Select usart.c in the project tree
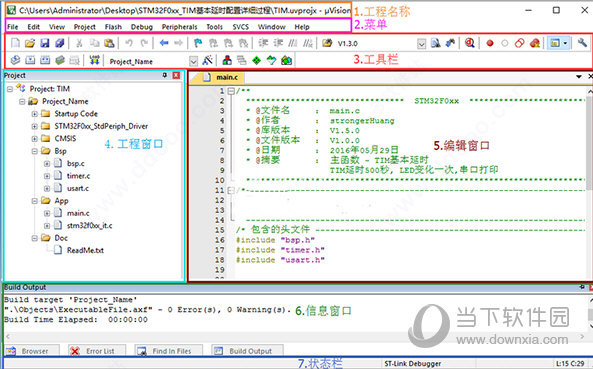 [x=78, y=188]
